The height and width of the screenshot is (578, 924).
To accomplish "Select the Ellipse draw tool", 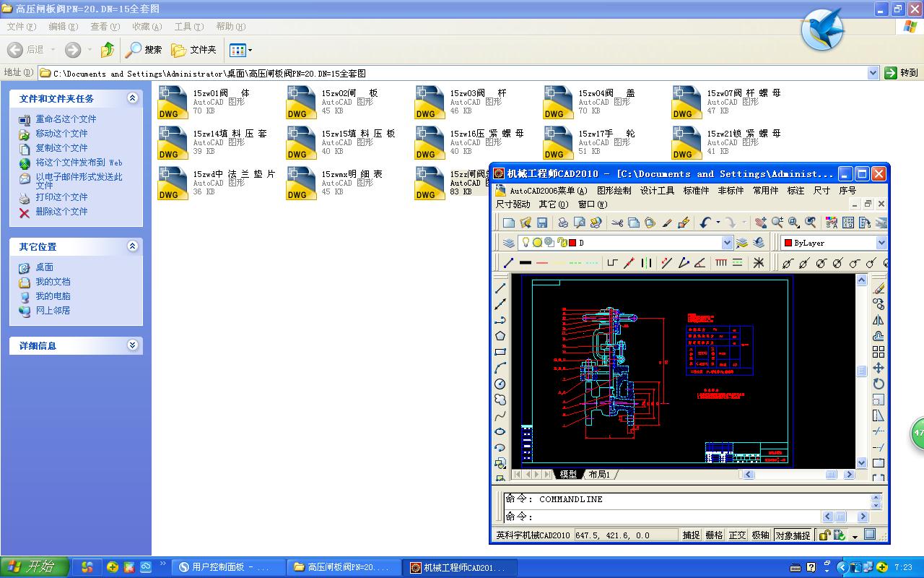I will pyautogui.click(x=500, y=431).
